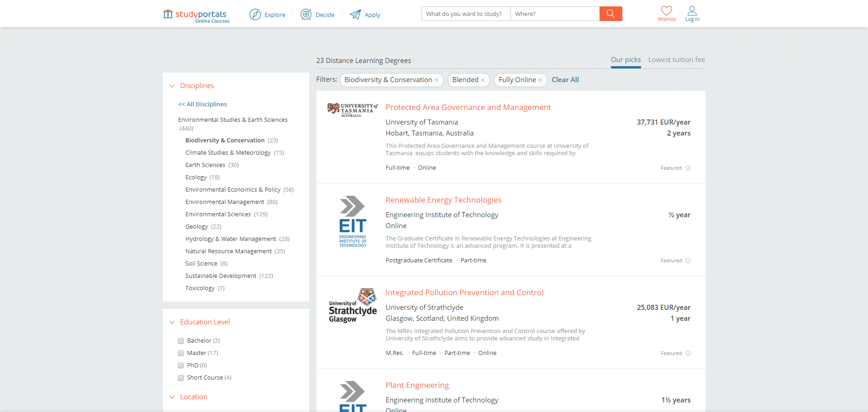Image resolution: width=868 pixels, height=412 pixels.
Task: Focus the 'What do you want to study?' field
Action: coord(466,14)
